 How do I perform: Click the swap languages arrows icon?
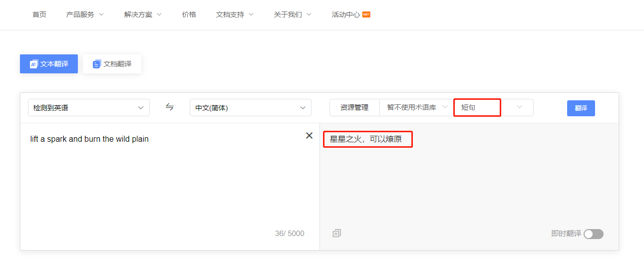point(170,107)
